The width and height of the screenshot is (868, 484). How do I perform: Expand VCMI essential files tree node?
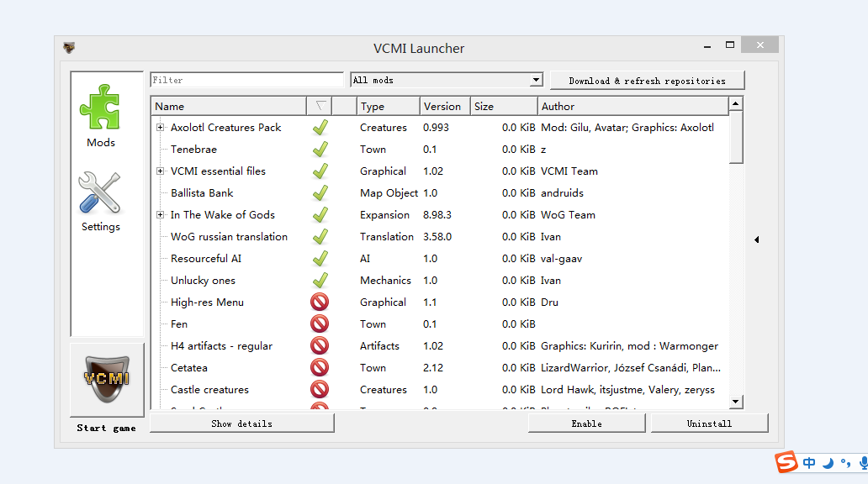coord(160,171)
